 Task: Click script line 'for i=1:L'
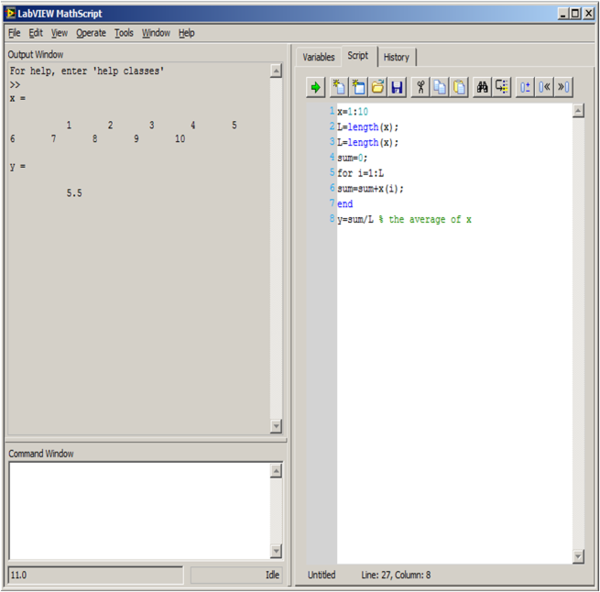point(360,173)
